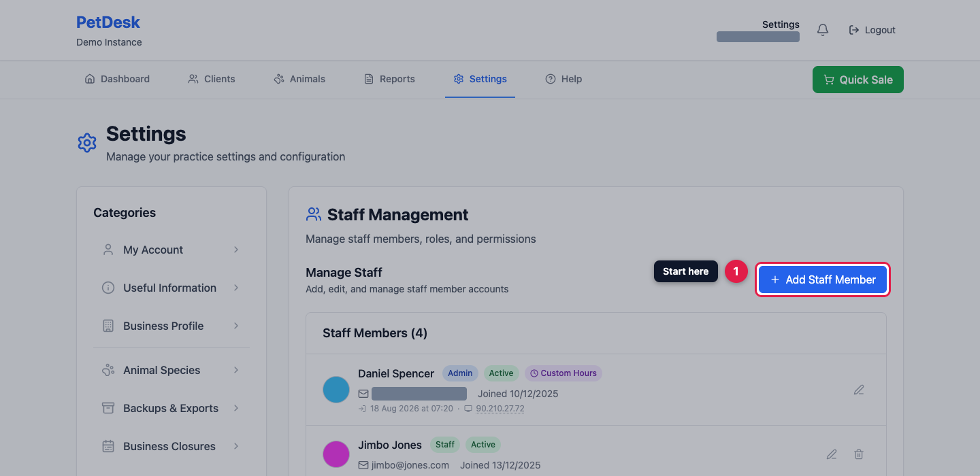Click the Backups & Exports archive icon
980x476 pixels.
(108, 408)
